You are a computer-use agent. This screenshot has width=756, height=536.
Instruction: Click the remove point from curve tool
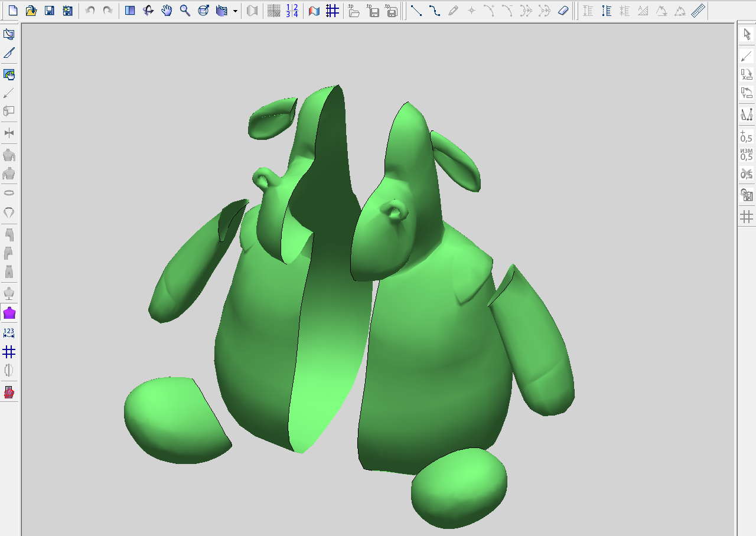click(508, 11)
